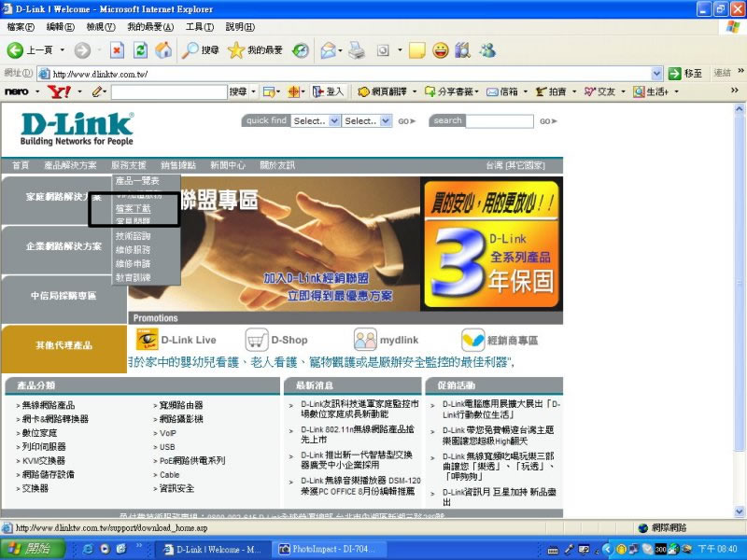
Task: Open the 銷售據點 navigation item
Action: [x=178, y=165]
